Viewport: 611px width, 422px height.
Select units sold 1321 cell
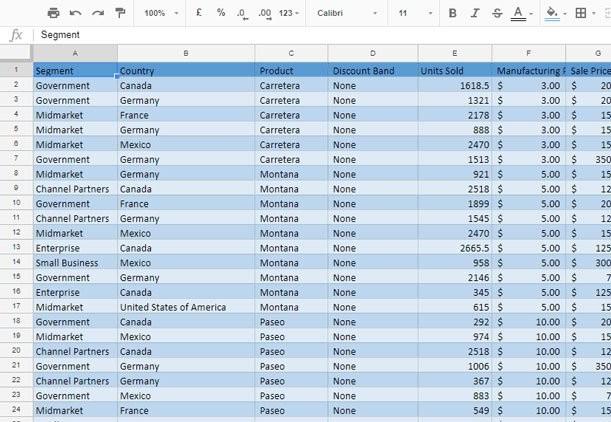pos(455,100)
